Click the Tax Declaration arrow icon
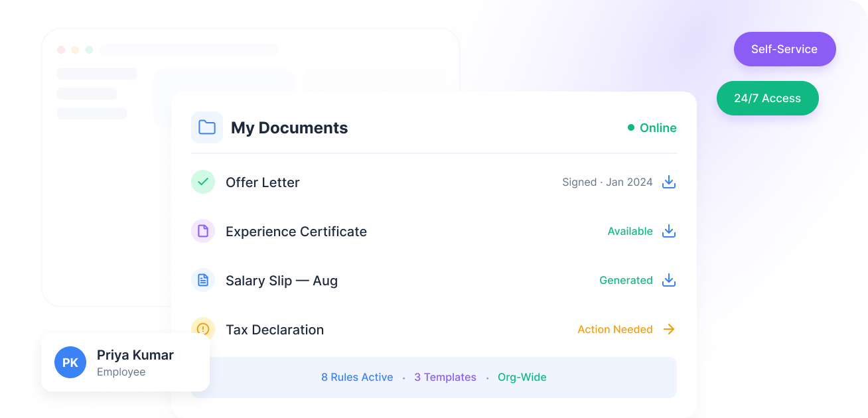This screenshot has height=418, width=868. [x=669, y=329]
